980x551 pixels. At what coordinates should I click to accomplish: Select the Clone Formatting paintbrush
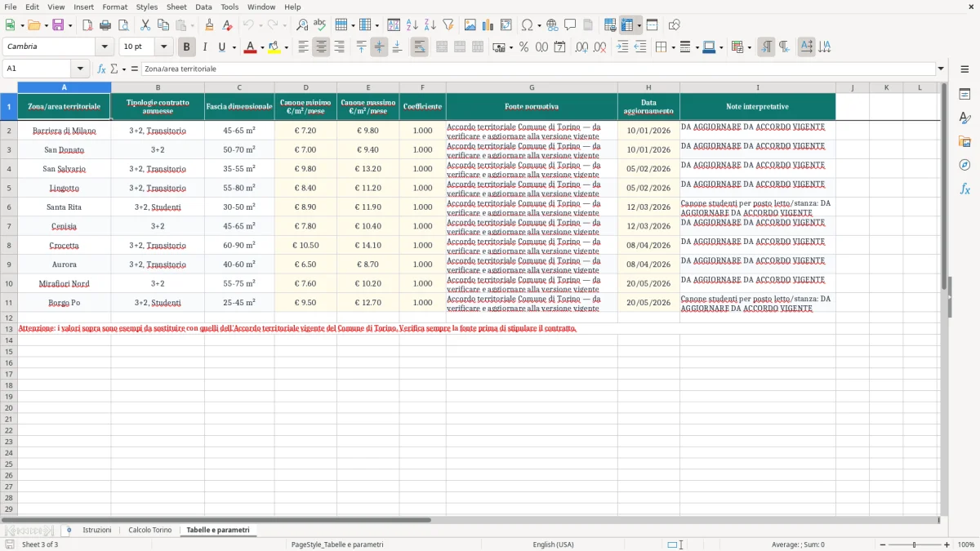click(210, 25)
